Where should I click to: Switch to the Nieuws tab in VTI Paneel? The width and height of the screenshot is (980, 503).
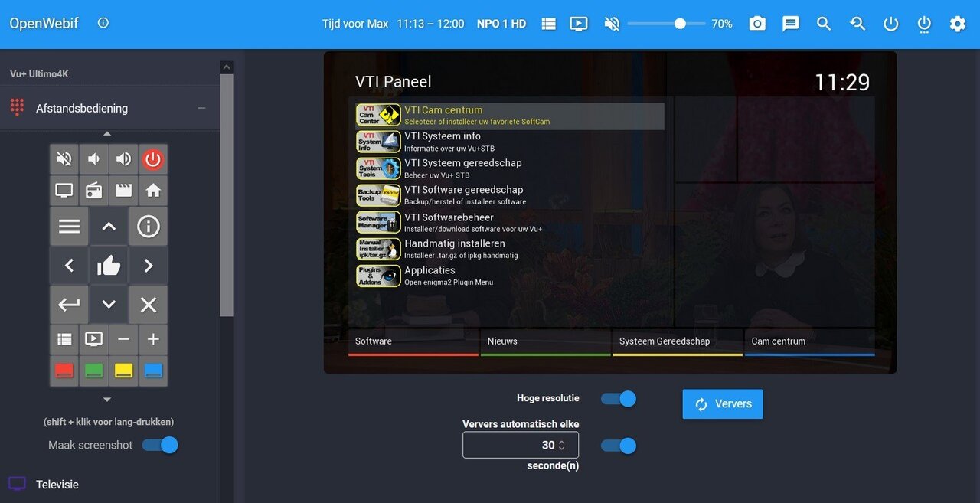pyautogui.click(x=502, y=341)
